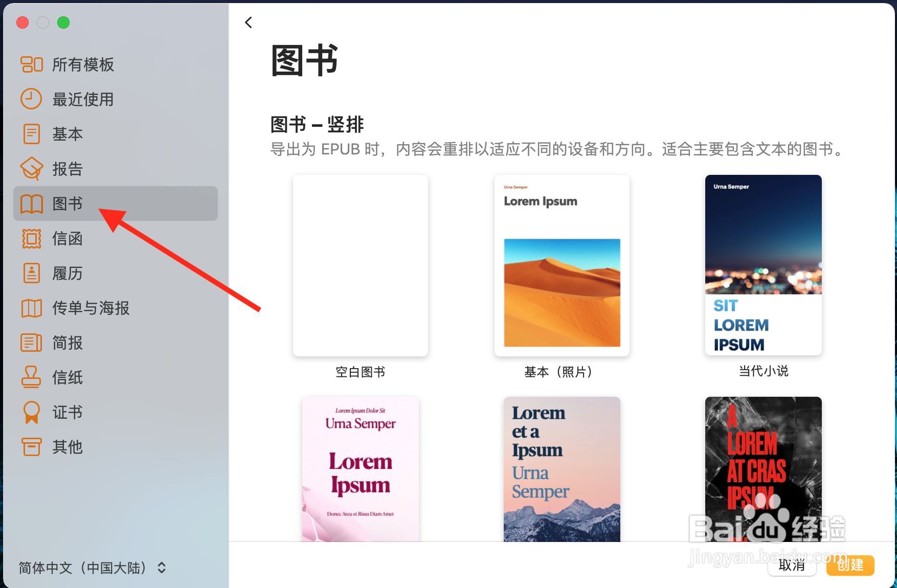
Task: Open the 履历 resume category
Action: coord(31,274)
